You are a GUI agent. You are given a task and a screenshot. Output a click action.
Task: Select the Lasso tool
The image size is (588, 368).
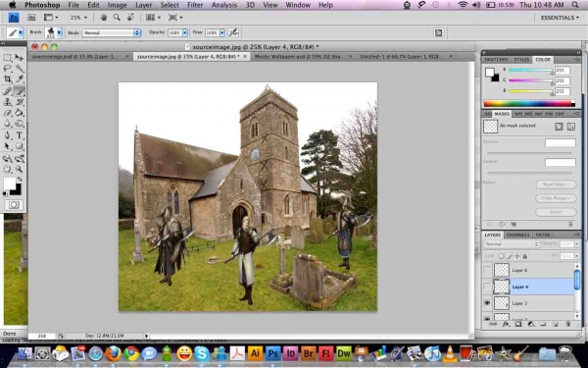7,69
